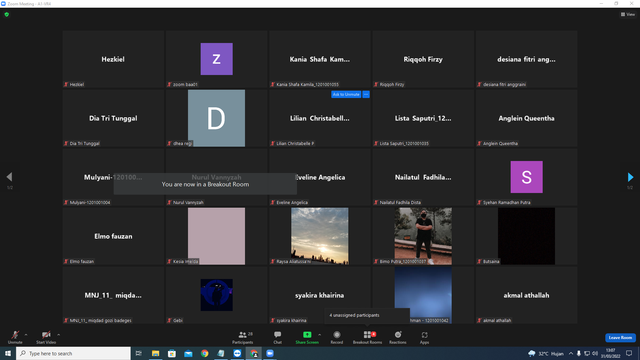The image size is (640, 360).
Task: Select the Hezkiel participant tile
Action: 113,59
